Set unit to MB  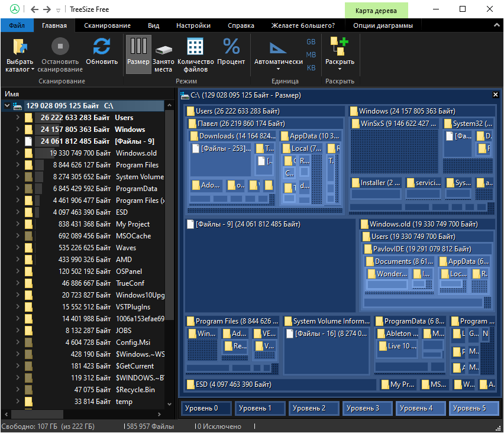(x=311, y=55)
